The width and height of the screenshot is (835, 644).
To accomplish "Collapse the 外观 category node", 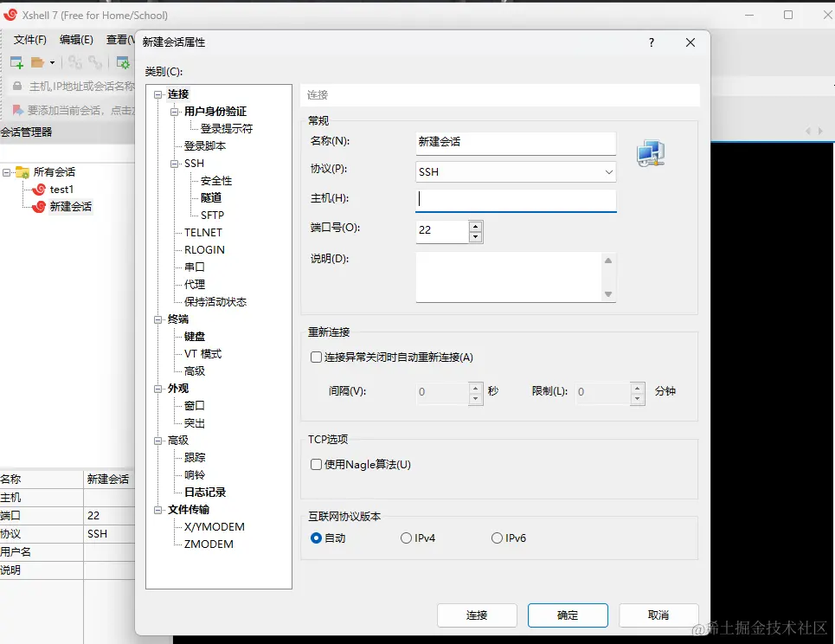I will coord(157,389).
